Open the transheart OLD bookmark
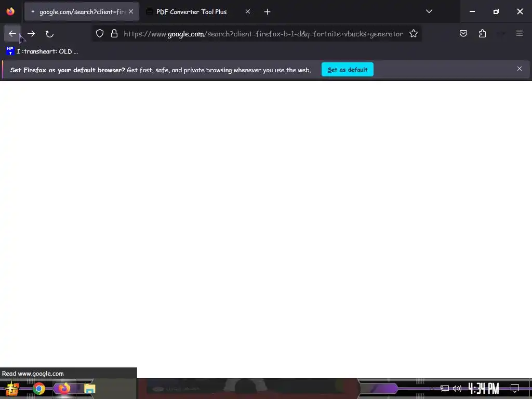 tap(43, 51)
